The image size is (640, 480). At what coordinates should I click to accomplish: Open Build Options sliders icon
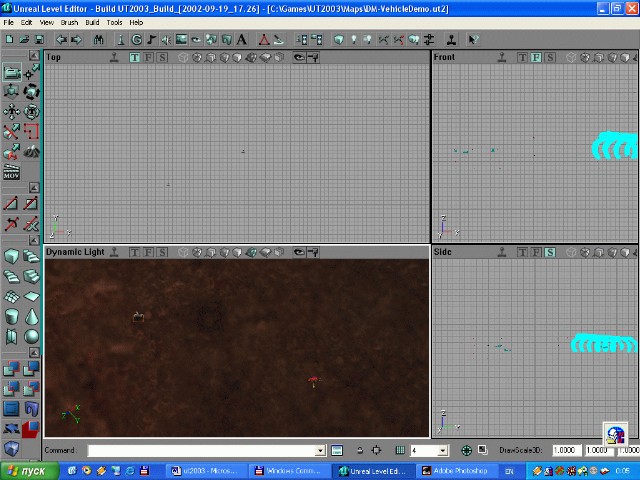click(429, 40)
